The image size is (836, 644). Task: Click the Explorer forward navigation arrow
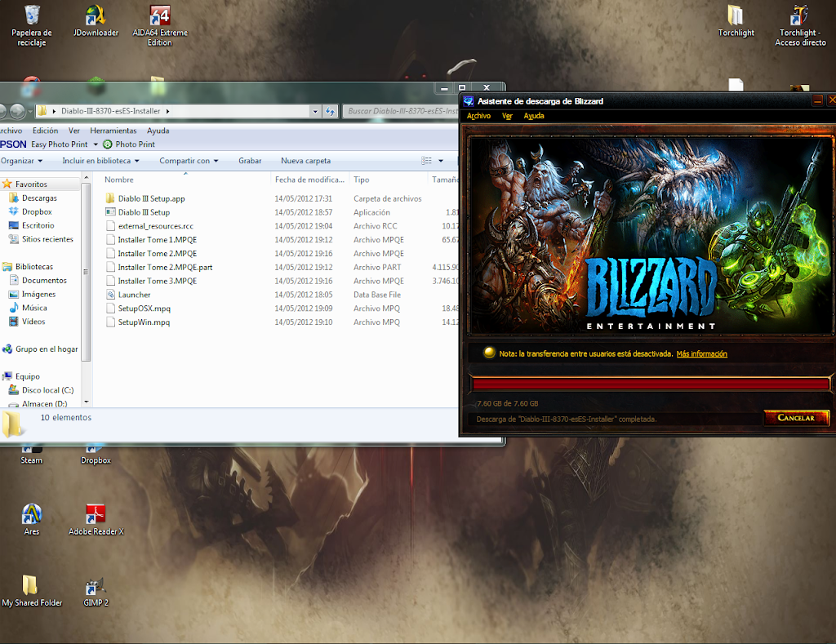point(17,110)
